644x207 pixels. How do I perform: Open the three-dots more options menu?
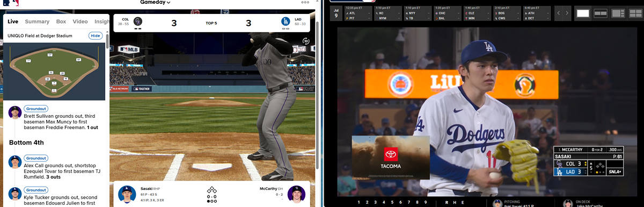305,2
